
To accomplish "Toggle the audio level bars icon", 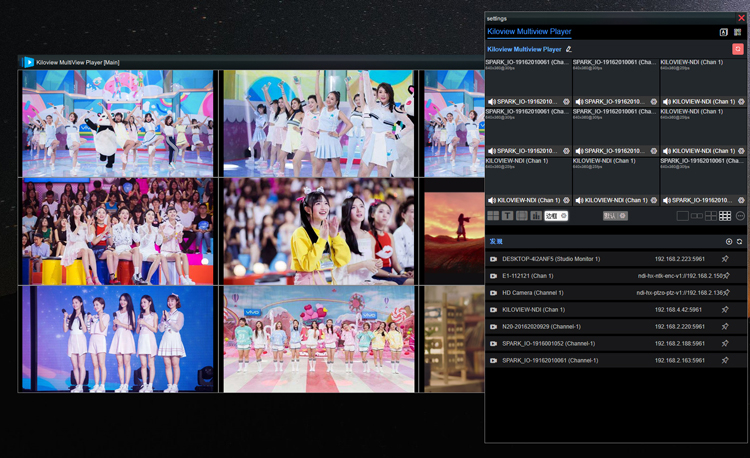I will coord(536,216).
